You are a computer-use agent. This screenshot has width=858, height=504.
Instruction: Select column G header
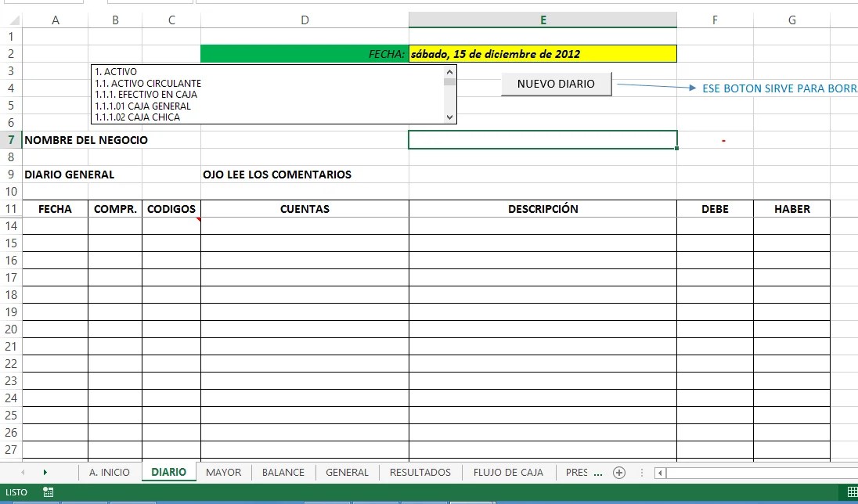[791, 20]
